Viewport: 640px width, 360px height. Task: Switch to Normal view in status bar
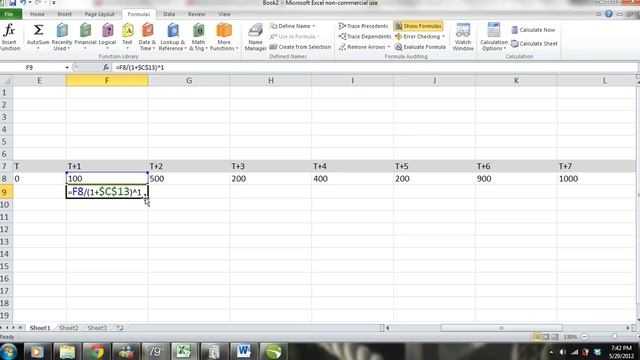pos(537,337)
